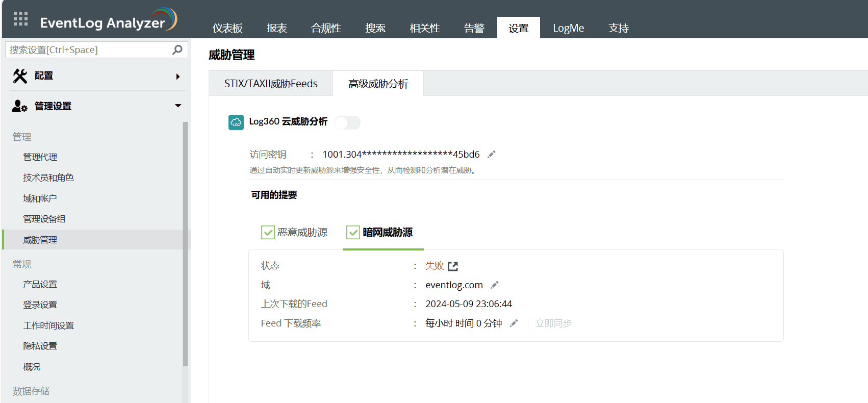The height and width of the screenshot is (403, 868).
Task: Click the 常规 sidebar group heading
Action: point(22,264)
